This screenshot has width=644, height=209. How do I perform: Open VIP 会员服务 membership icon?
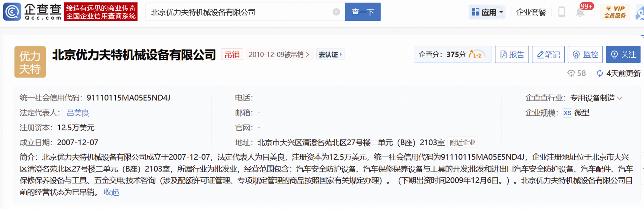click(615, 12)
